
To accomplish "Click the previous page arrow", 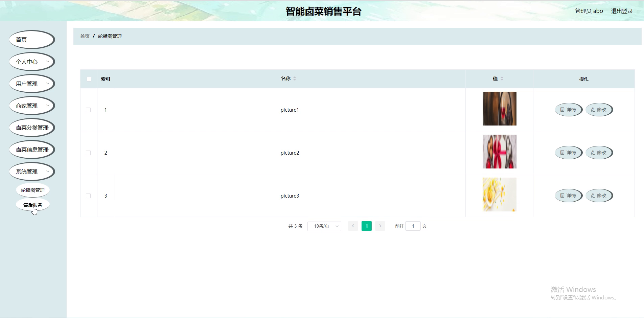I will (353, 226).
